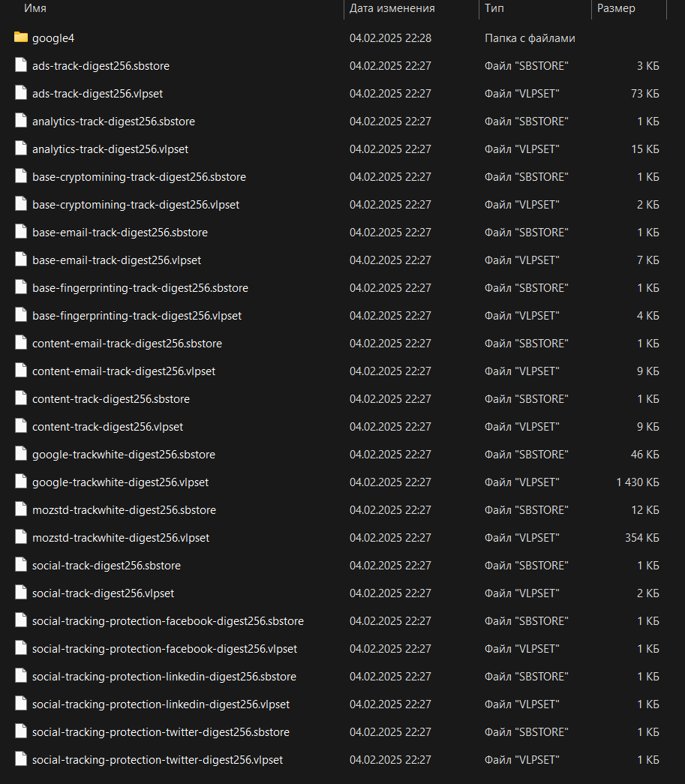The width and height of the screenshot is (685, 784).
Task: Select content-track-digest256.sbstore file name
Action: 111,399
